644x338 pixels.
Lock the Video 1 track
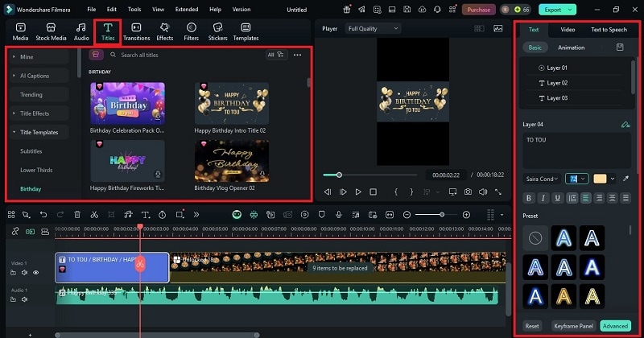pos(13,272)
